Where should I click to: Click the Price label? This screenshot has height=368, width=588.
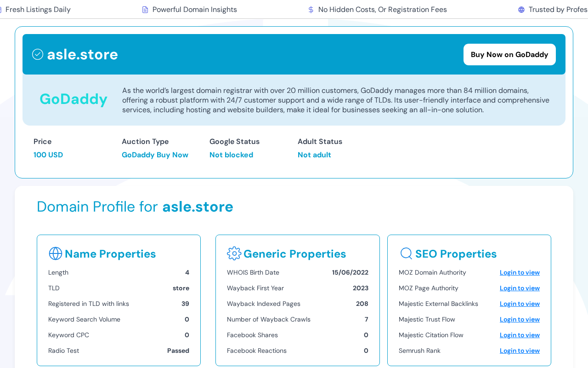tap(42, 142)
